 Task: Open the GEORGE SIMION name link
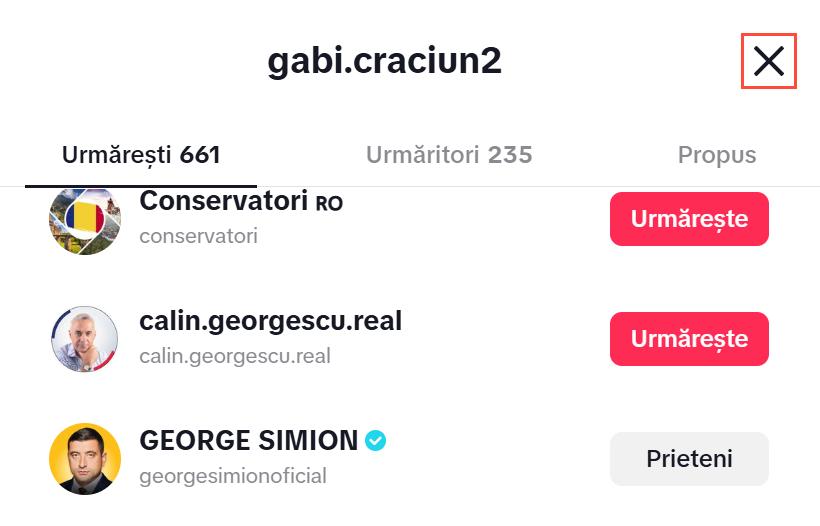point(248,440)
